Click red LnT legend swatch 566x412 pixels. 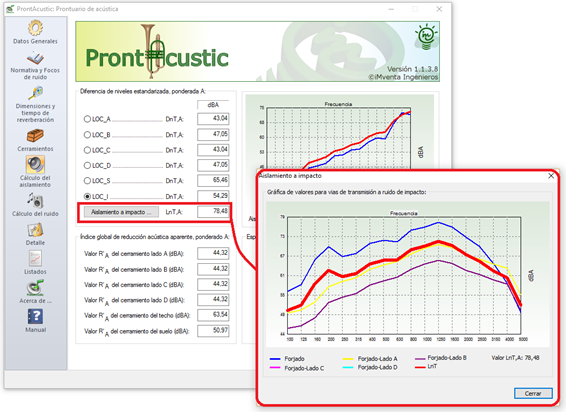[x=421, y=367]
